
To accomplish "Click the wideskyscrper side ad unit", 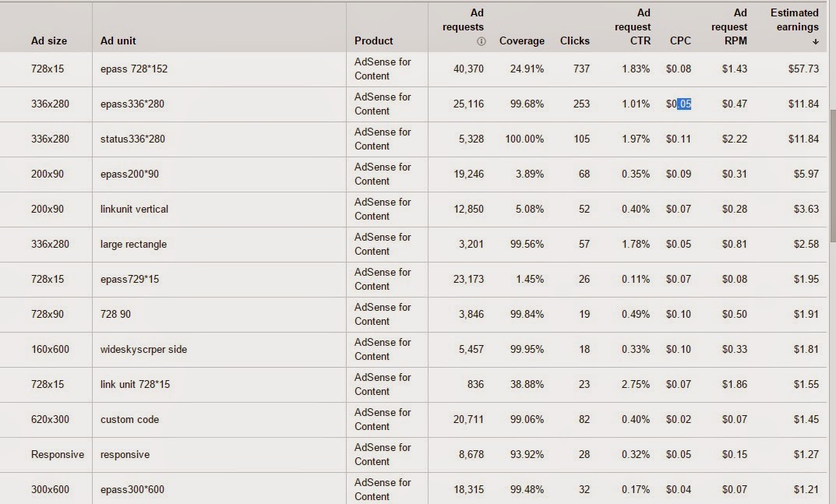I will click(x=143, y=349).
